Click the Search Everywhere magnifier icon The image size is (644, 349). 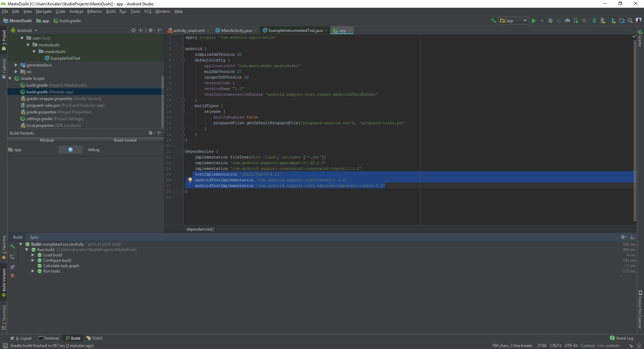[x=630, y=21]
